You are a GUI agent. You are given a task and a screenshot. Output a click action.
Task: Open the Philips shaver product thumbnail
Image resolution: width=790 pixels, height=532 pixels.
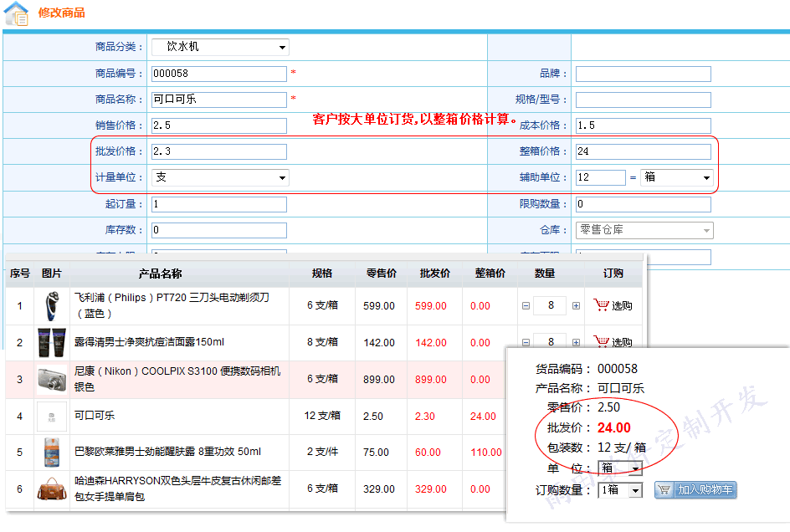(51, 306)
